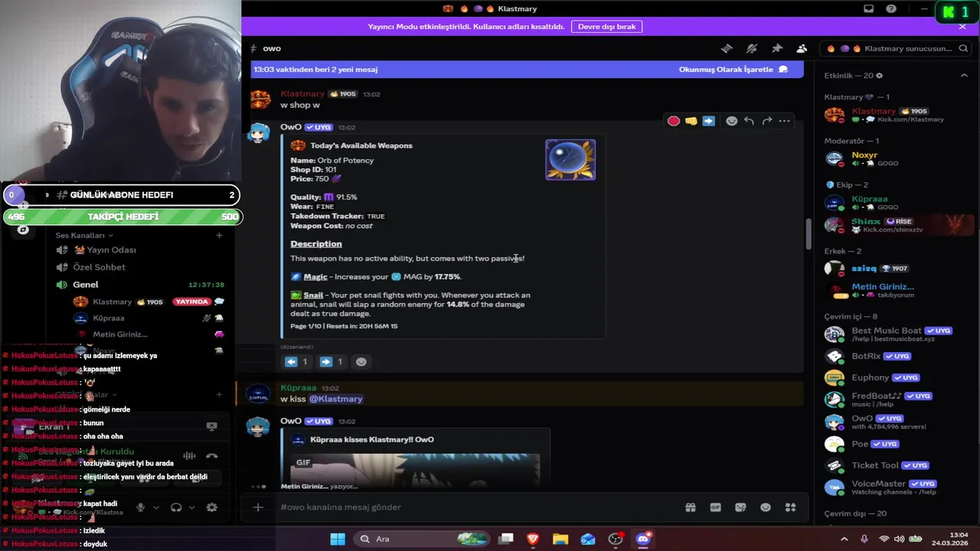Image resolution: width=980 pixels, height=551 pixels.
Task: Click the chat scrollbar thumb
Action: (x=808, y=234)
